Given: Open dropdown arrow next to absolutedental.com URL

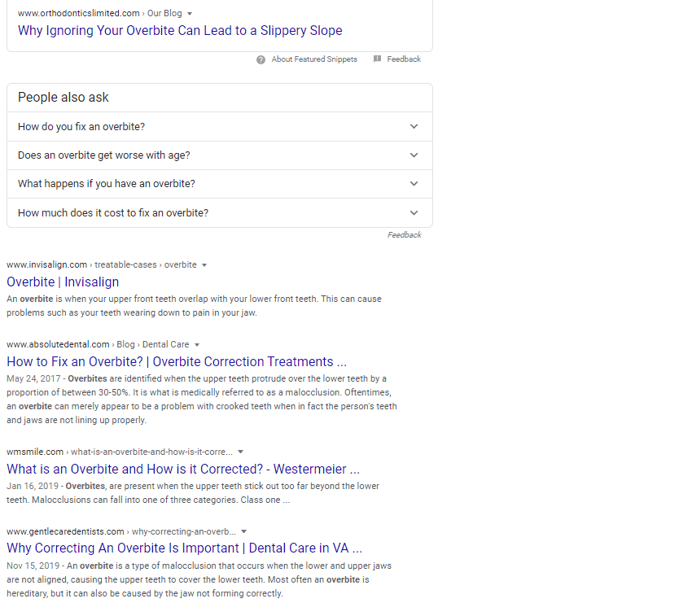Looking at the screenshot, I should pyautogui.click(x=197, y=344).
